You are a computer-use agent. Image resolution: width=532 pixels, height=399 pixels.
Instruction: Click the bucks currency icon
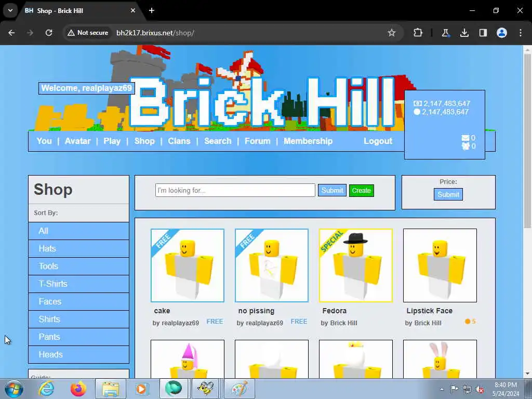[x=418, y=103]
